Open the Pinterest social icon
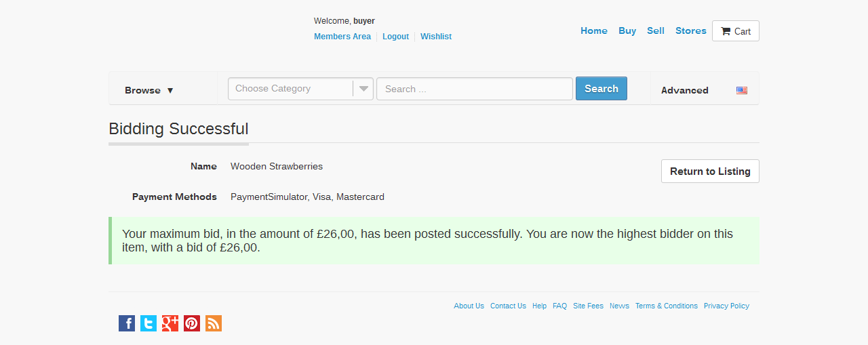The image size is (868, 345). pos(192,323)
